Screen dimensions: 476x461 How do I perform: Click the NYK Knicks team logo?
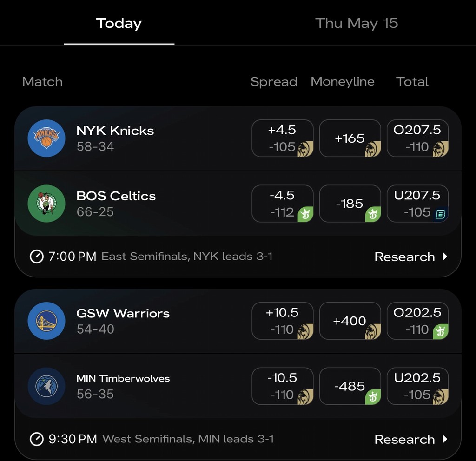[x=46, y=138]
